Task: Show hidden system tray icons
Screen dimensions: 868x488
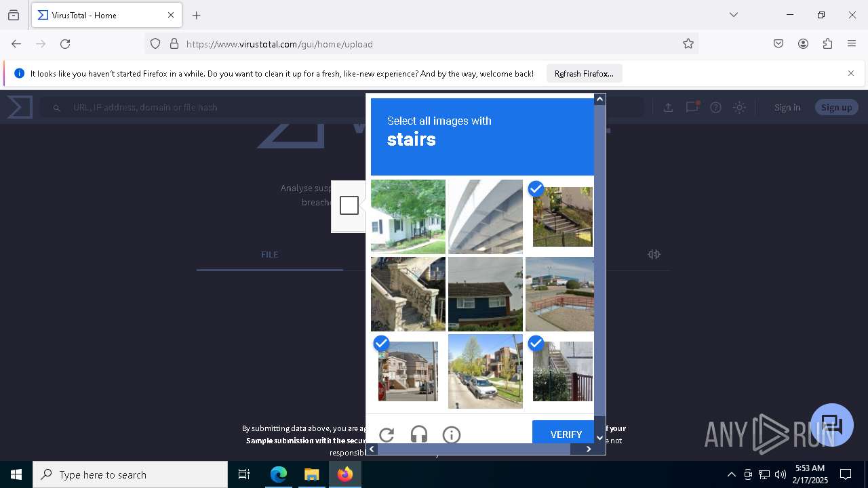Action: (x=731, y=474)
